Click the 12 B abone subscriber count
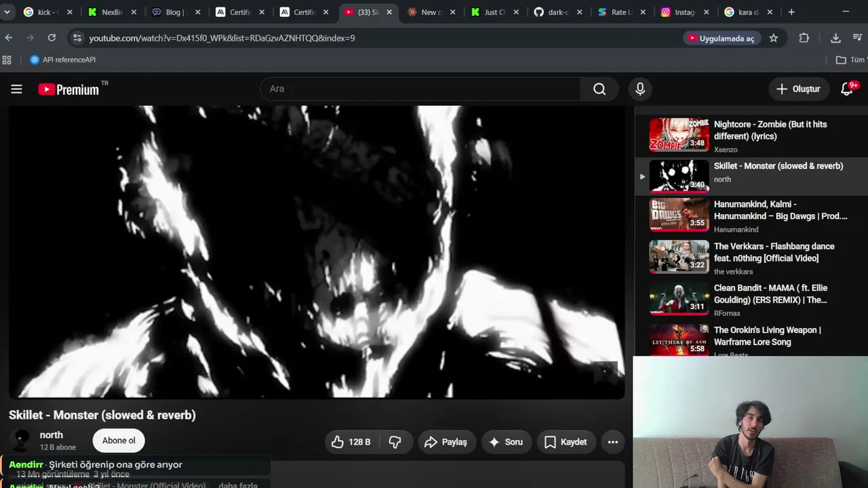 point(58,447)
